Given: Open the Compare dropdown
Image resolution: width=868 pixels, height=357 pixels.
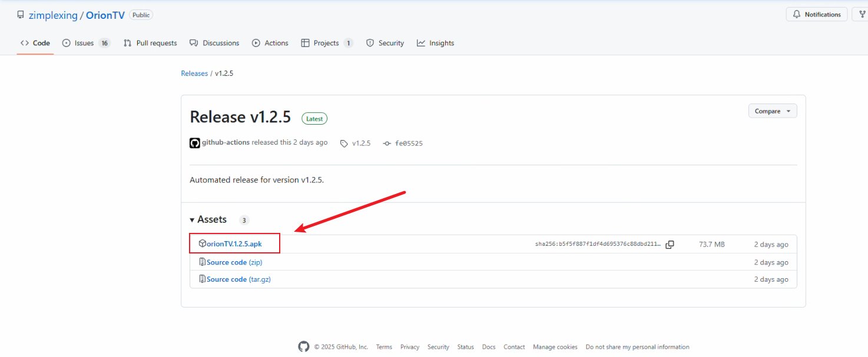Looking at the screenshot, I should coord(773,111).
